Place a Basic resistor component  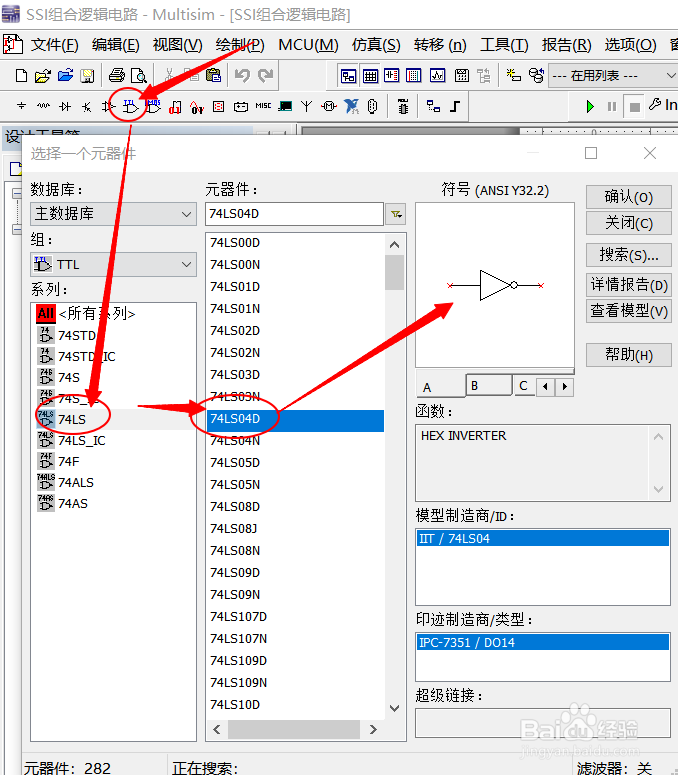click(x=43, y=106)
